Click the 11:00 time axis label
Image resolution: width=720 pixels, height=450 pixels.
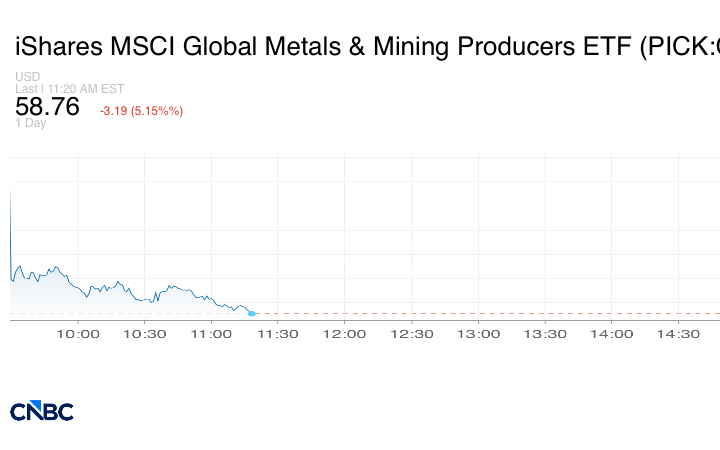click(x=211, y=334)
